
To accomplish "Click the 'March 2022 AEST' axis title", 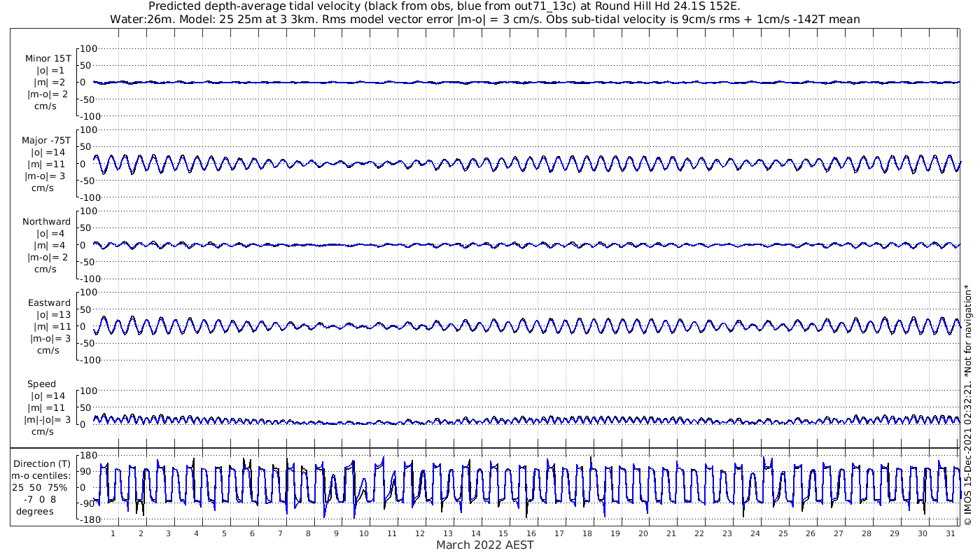I will click(x=485, y=545).
